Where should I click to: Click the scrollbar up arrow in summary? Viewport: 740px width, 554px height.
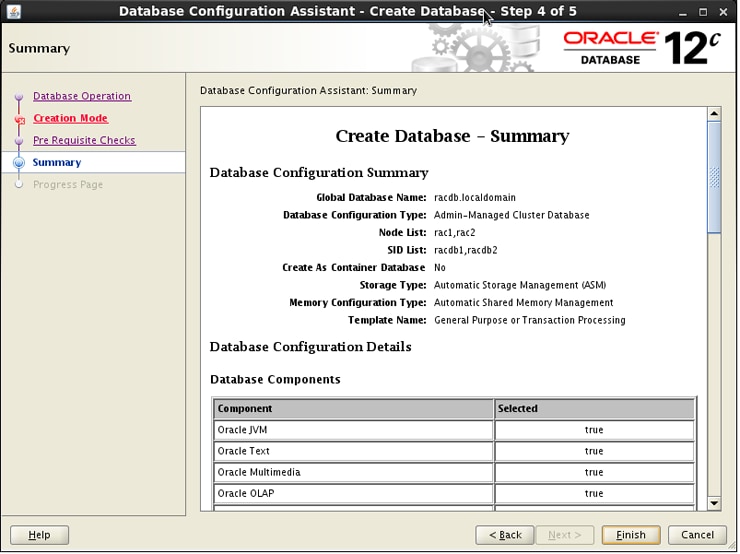[714, 114]
